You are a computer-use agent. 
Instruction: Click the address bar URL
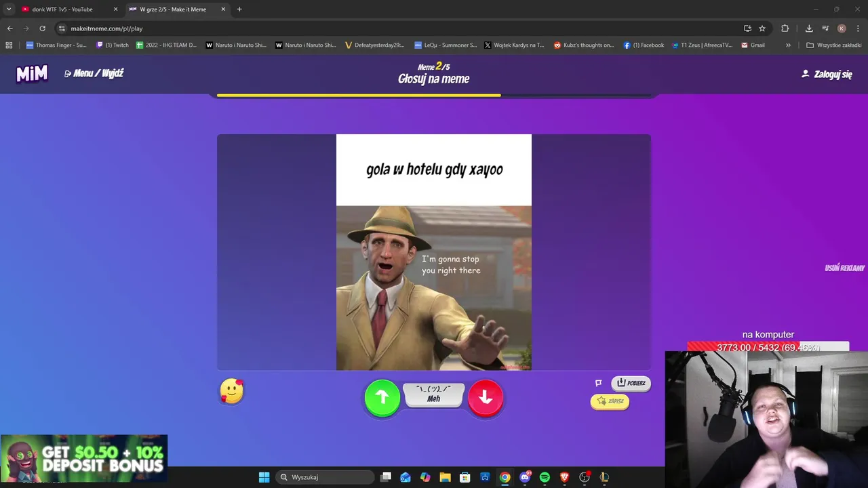pyautogui.click(x=106, y=28)
